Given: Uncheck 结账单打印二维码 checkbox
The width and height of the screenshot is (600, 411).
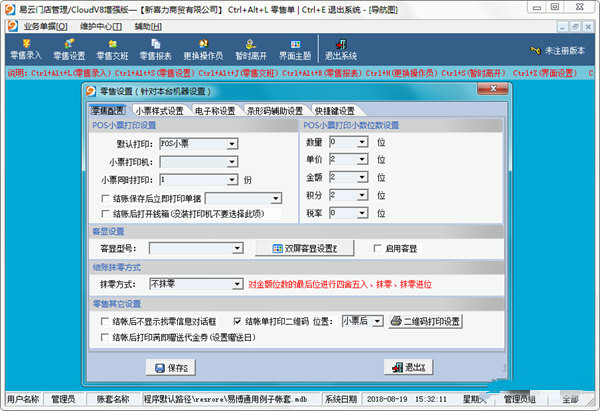Looking at the screenshot, I should pos(237,321).
